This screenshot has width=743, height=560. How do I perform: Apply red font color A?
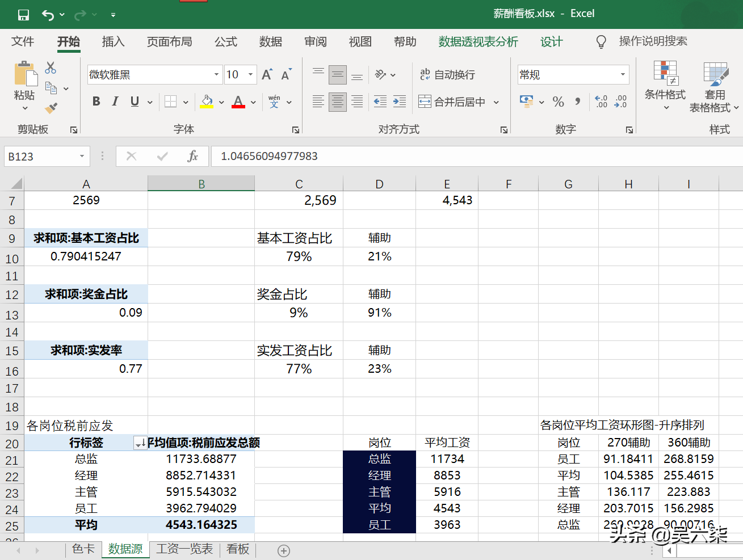(238, 102)
